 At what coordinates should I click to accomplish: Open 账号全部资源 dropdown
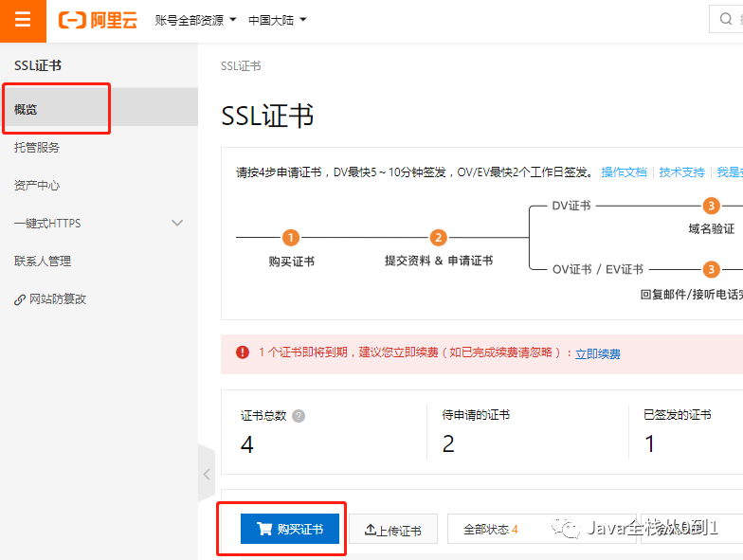(195, 21)
